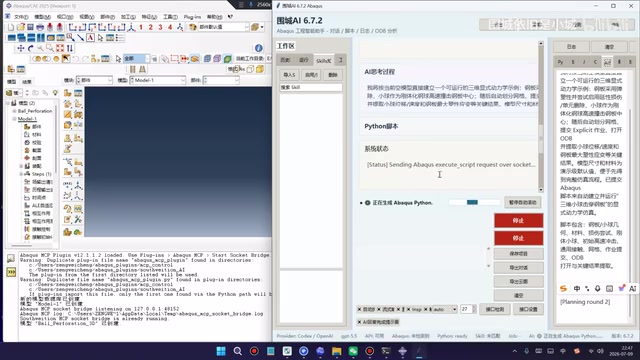Create a new model database in Abaqus

point(11,27)
